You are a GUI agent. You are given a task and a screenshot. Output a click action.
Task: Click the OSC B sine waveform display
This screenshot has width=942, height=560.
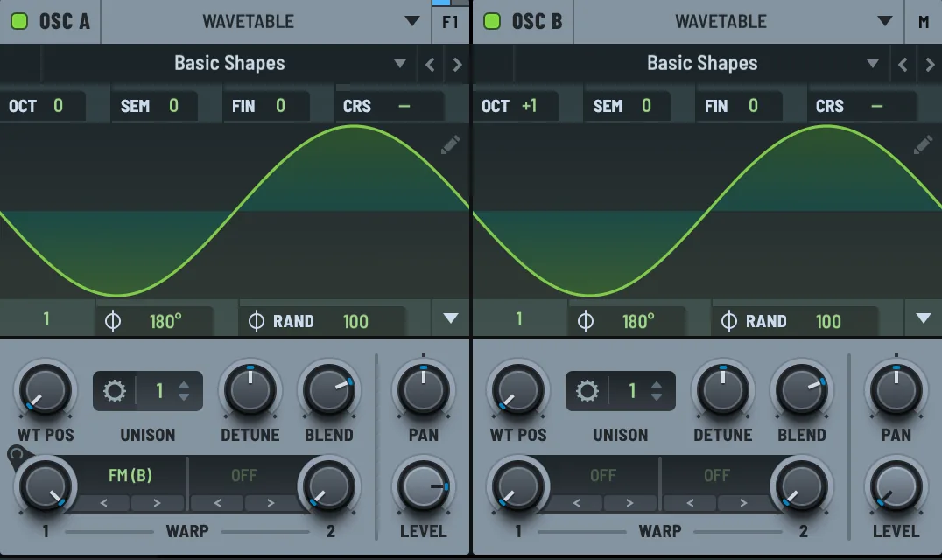point(707,211)
